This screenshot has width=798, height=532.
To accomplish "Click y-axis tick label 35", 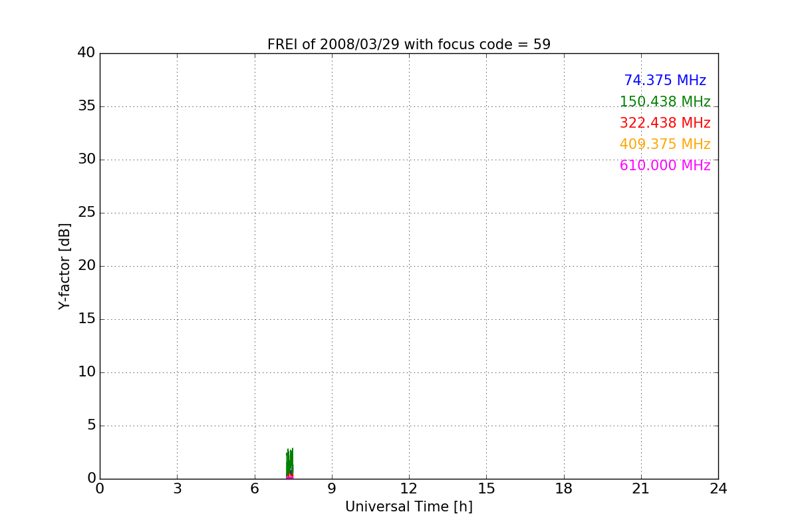I will coord(86,106).
